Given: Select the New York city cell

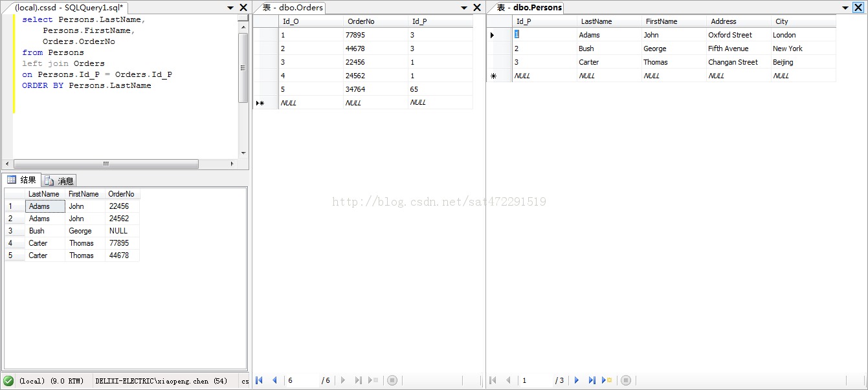Looking at the screenshot, I should [x=803, y=49].
